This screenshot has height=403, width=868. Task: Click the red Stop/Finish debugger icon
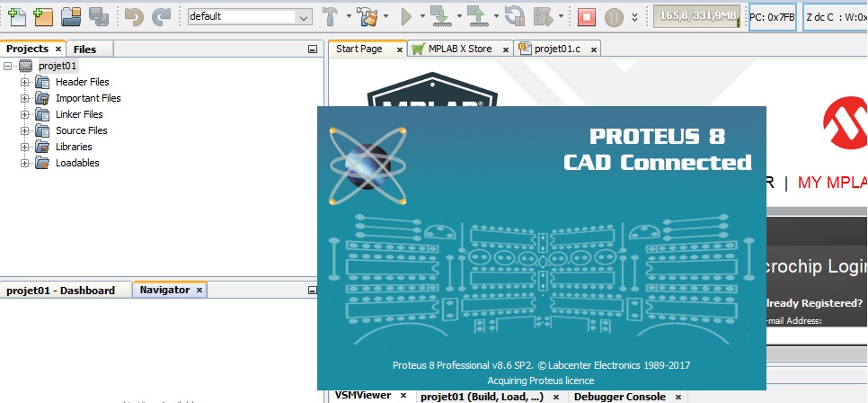(x=586, y=16)
